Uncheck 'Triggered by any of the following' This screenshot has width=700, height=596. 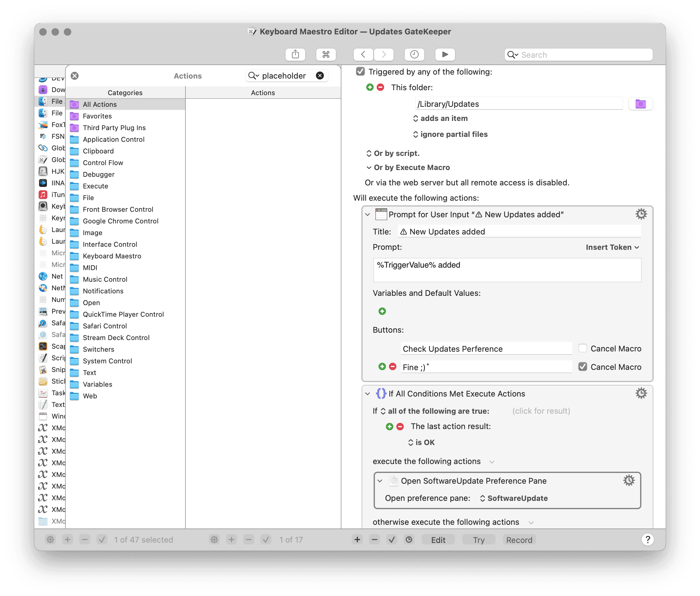pyautogui.click(x=360, y=72)
